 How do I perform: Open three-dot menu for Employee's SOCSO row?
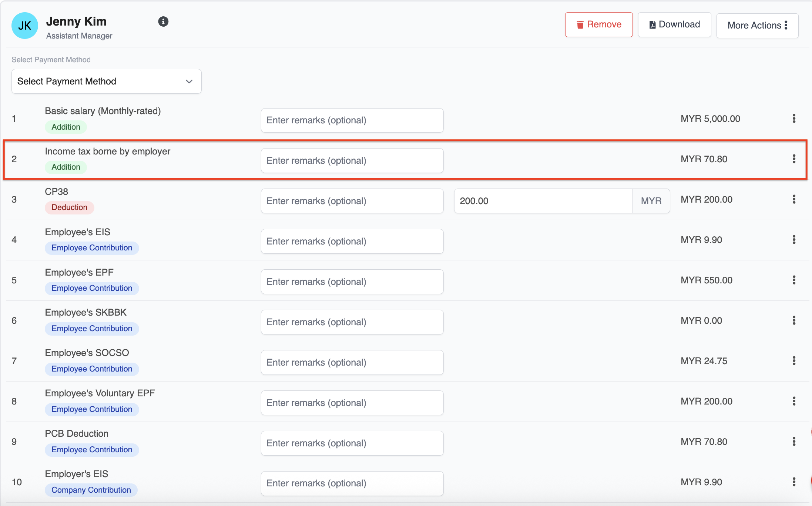coord(794,361)
